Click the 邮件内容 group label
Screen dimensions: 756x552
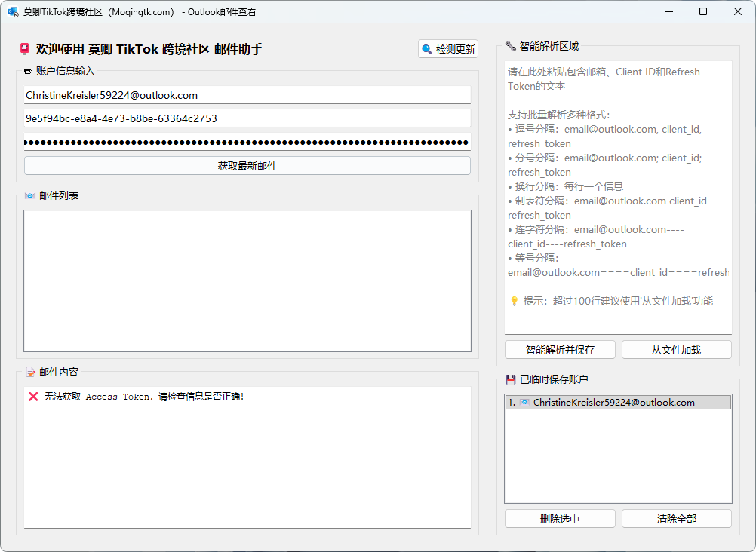click(x=59, y=372)
